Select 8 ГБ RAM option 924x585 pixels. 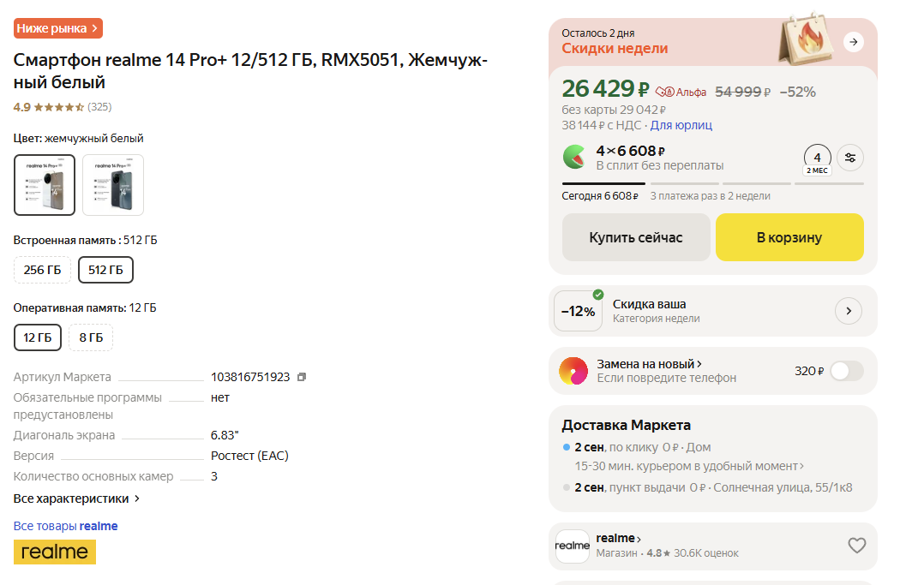click(x=92, y=337)
